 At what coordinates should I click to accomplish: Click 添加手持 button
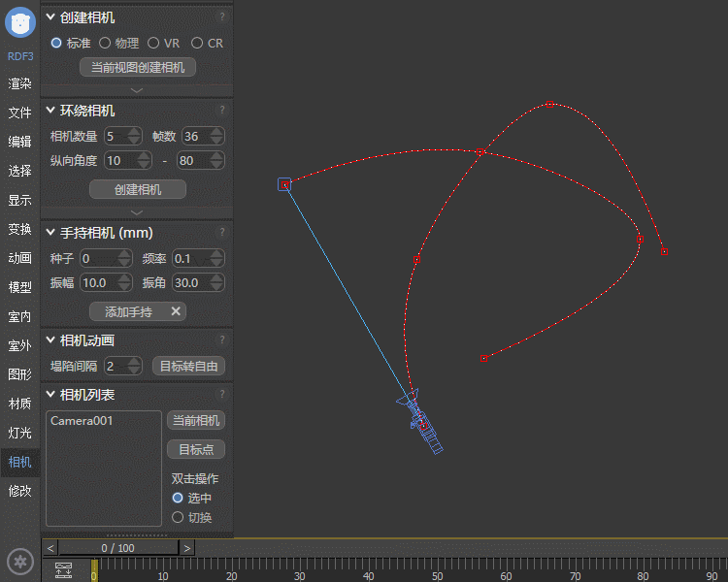point(138,311)
